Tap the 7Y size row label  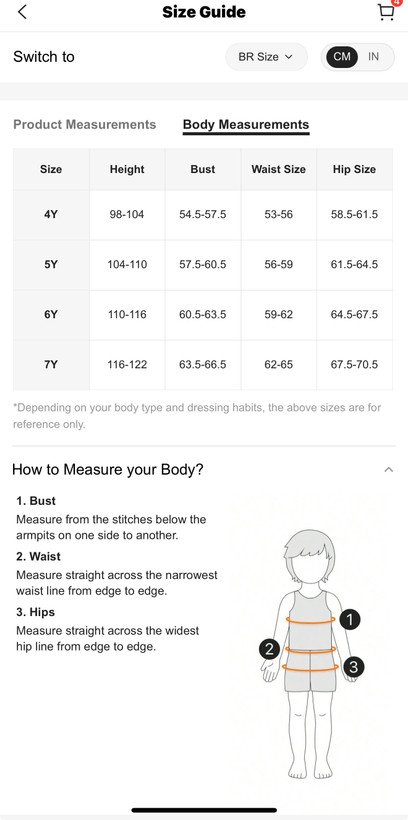coord(51,365)
